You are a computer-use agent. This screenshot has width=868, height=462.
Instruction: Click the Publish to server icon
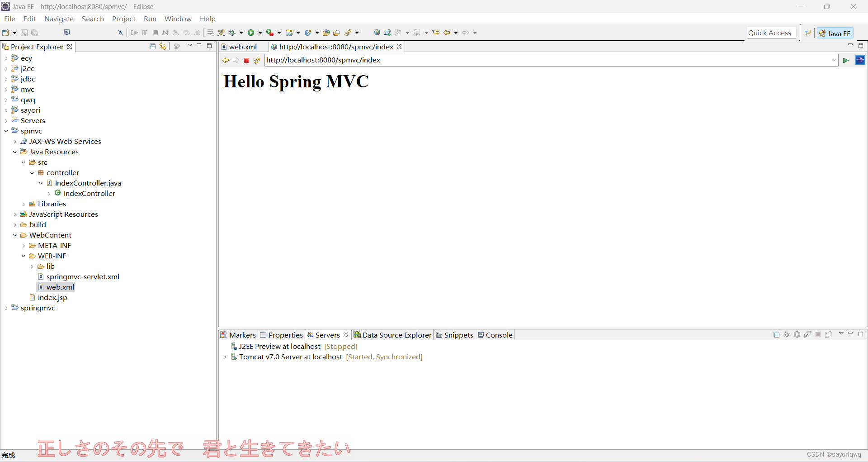[x=828, y=334]
